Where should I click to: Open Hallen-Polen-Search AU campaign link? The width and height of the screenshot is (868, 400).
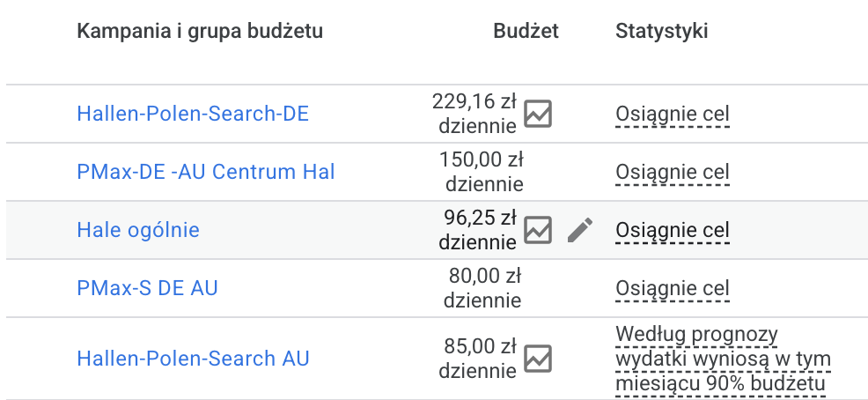(x=193, y=359)
